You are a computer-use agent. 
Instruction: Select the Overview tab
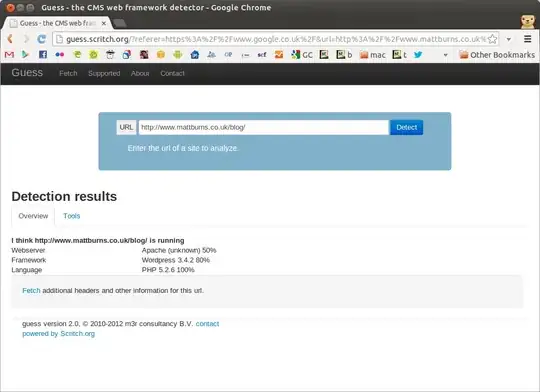click(33, 216)
